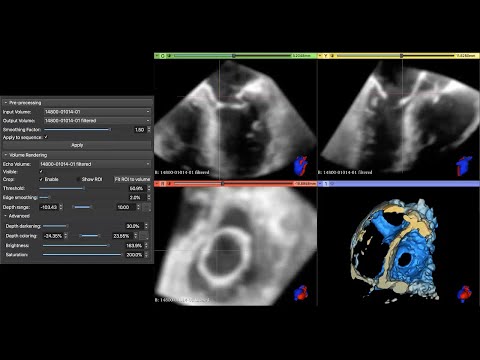
Task: Click heart orientation marker in yellow slice view
Action: tap(464, 166)
